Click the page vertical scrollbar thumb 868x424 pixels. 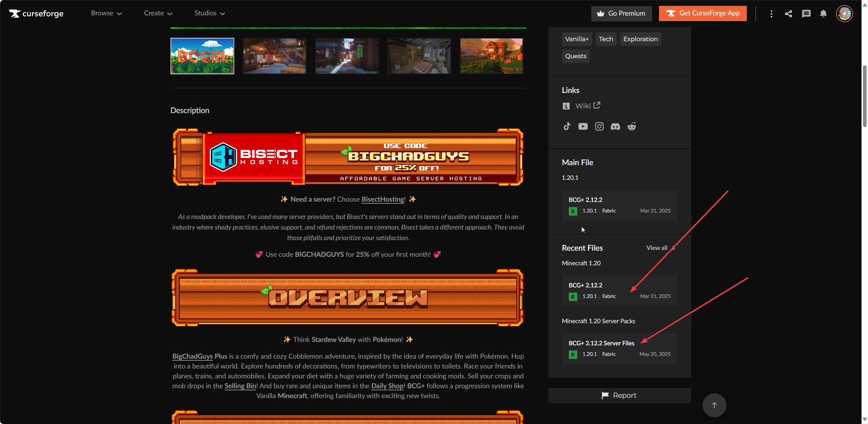[x=865, y=96]
